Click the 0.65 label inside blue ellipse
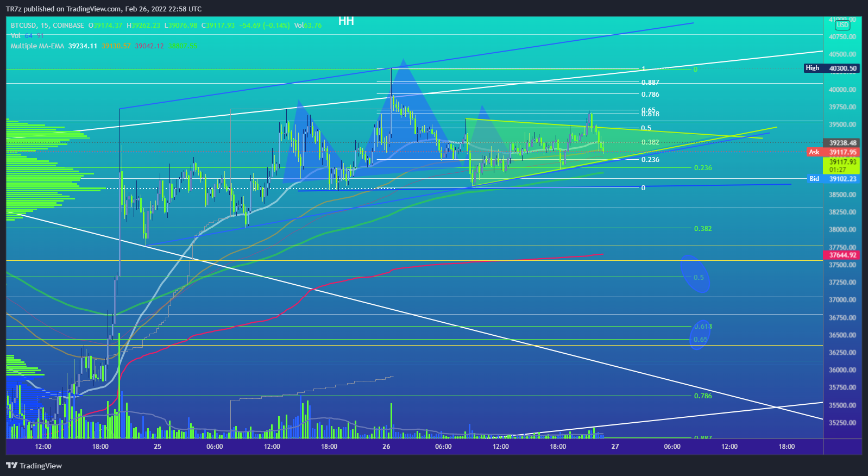The image size is (868, 476). click(x=701, y=340)
